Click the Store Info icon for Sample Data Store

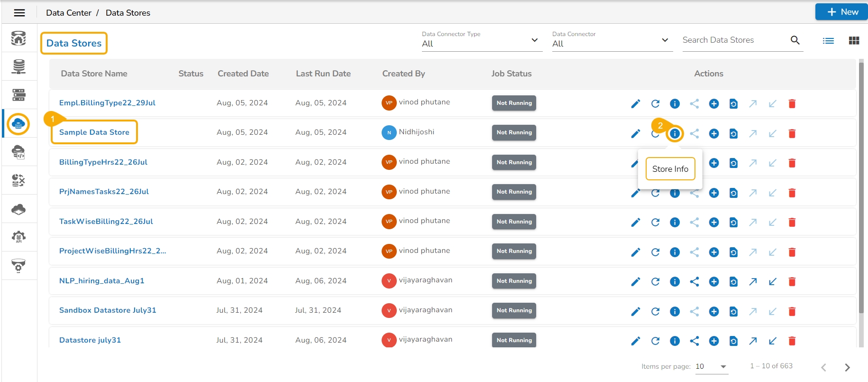[x=675, y=134]
